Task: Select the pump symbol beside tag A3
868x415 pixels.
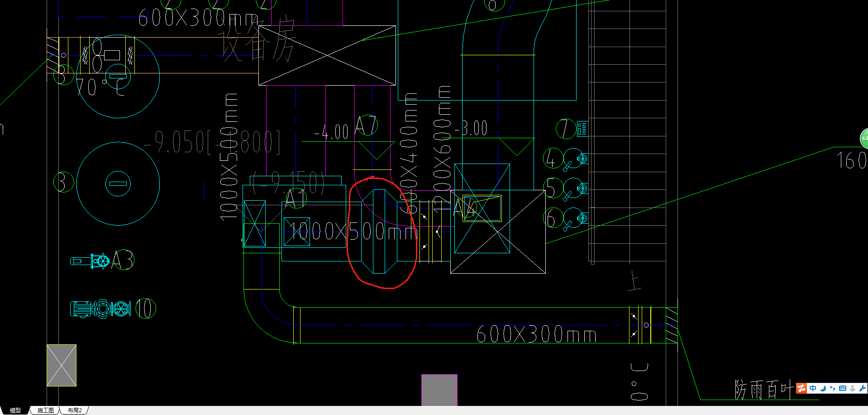Action: click(90, 261)
